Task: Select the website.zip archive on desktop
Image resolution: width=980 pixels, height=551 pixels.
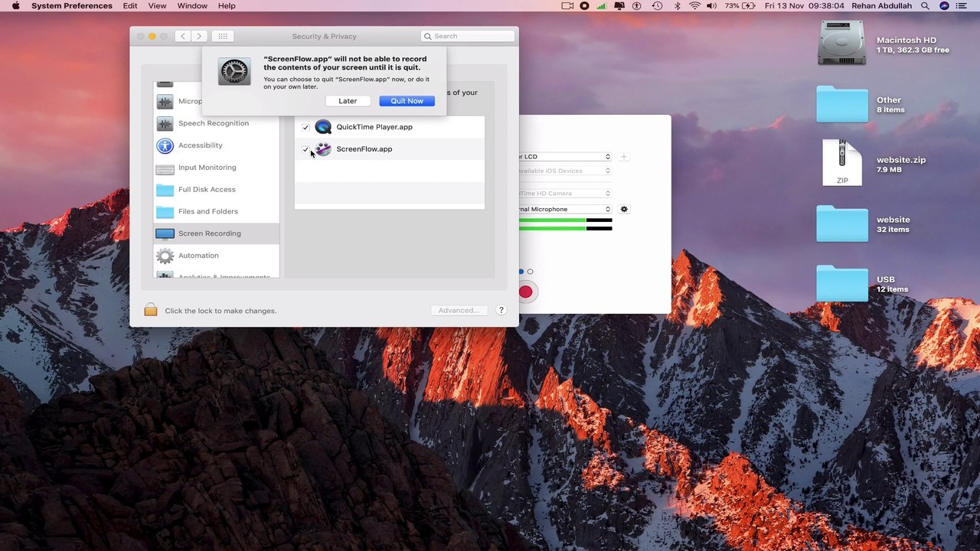Action: 841,162
